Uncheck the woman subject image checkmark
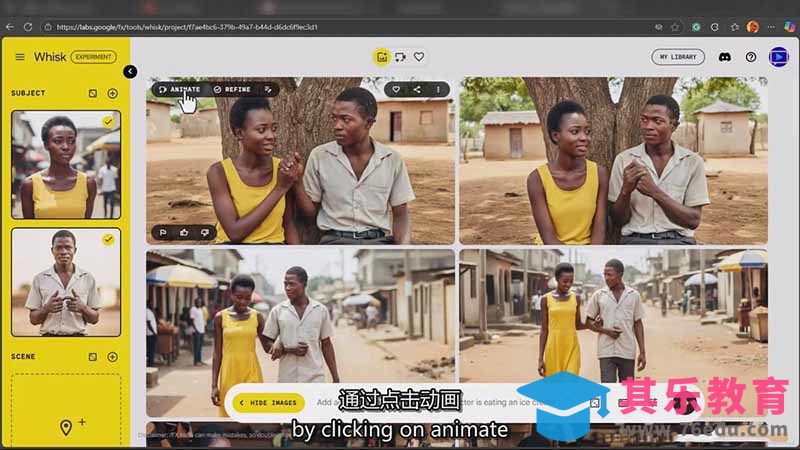The image size is (800, 450). (108, 121)
